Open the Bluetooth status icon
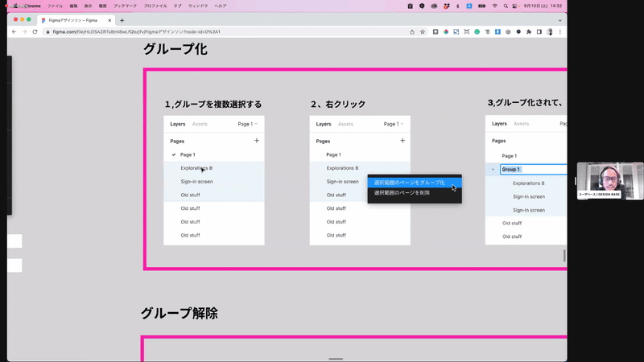This screenshot has width=644, height=362. (458, 6)
